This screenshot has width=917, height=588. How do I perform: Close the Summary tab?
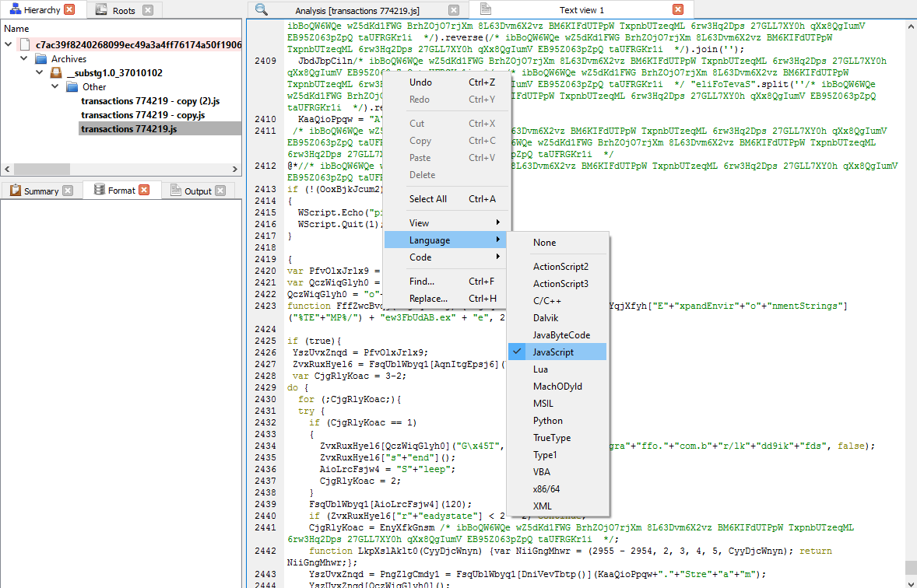(68, 191)
